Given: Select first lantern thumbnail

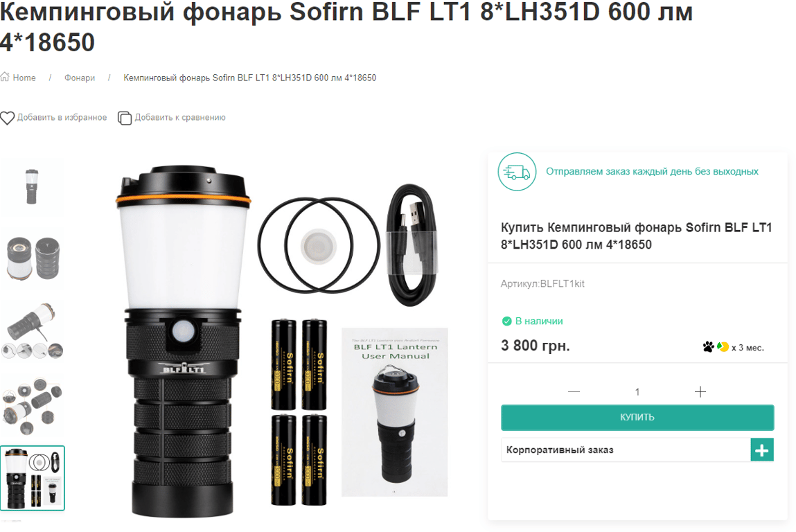Looking at the screenshot, I should point(32,187).
